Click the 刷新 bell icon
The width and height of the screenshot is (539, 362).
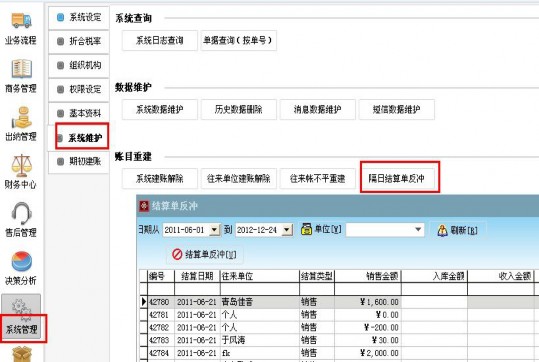pos(442,230)
